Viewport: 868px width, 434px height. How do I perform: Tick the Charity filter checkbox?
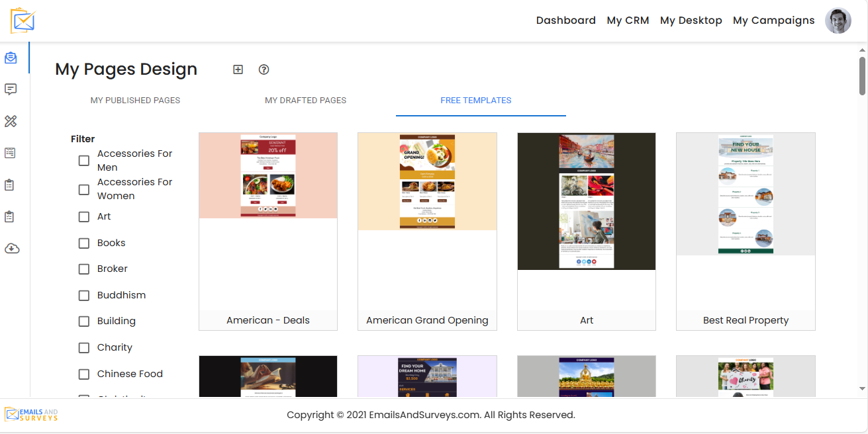pos(84,348)
